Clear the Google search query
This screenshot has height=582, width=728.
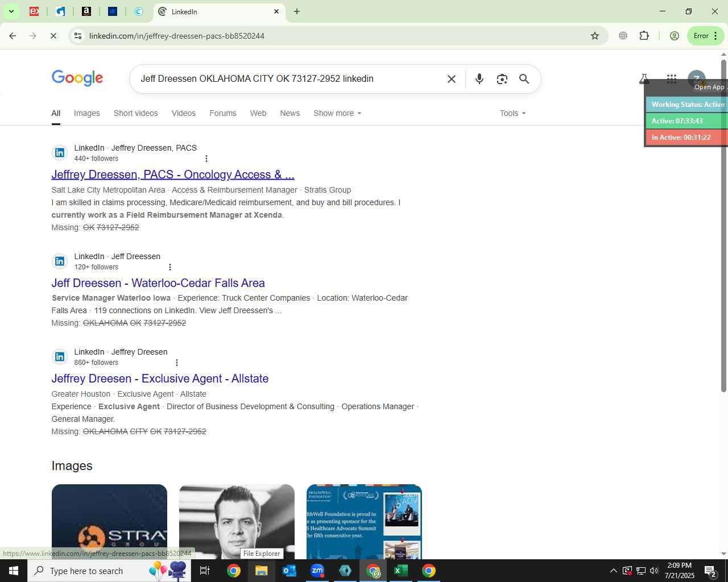click(452, 79)
